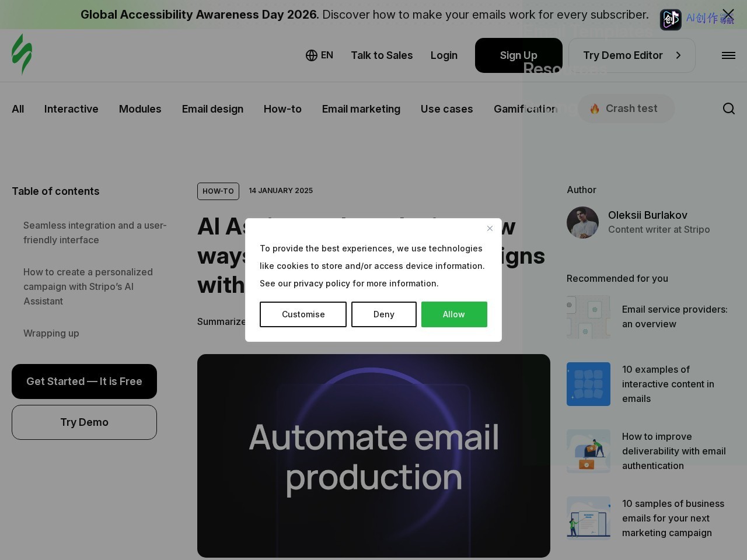Screen dimensions: 747x560
Task: Jump to Seamless integration section
Action: [x=95, y=233]
